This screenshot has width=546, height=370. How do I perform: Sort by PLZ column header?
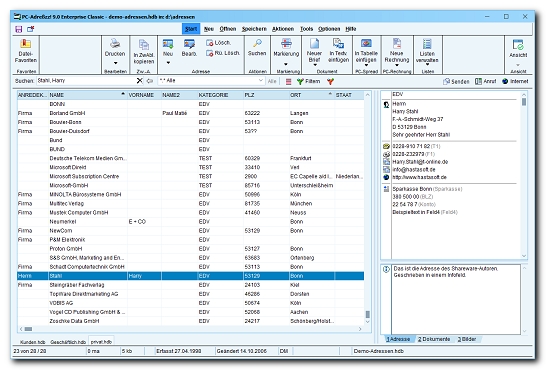266,95
